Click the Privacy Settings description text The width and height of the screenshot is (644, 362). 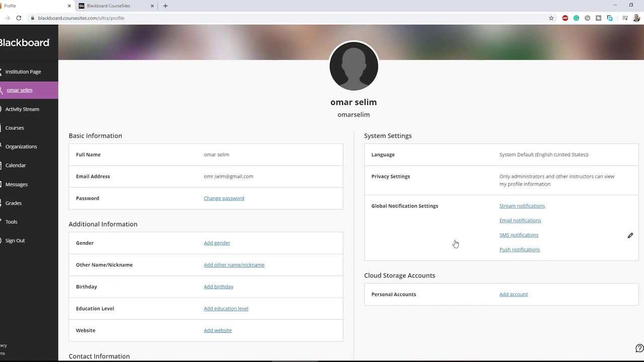click(557, 180)
